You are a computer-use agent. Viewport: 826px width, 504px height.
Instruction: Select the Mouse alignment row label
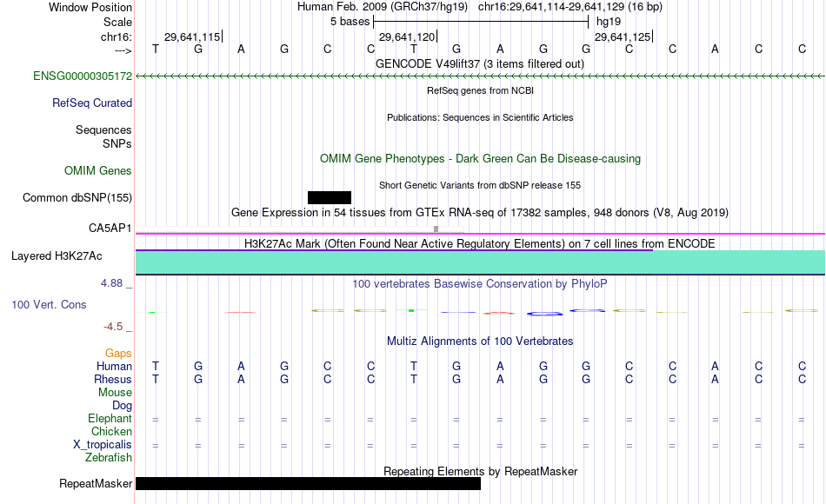pos(115,393)
